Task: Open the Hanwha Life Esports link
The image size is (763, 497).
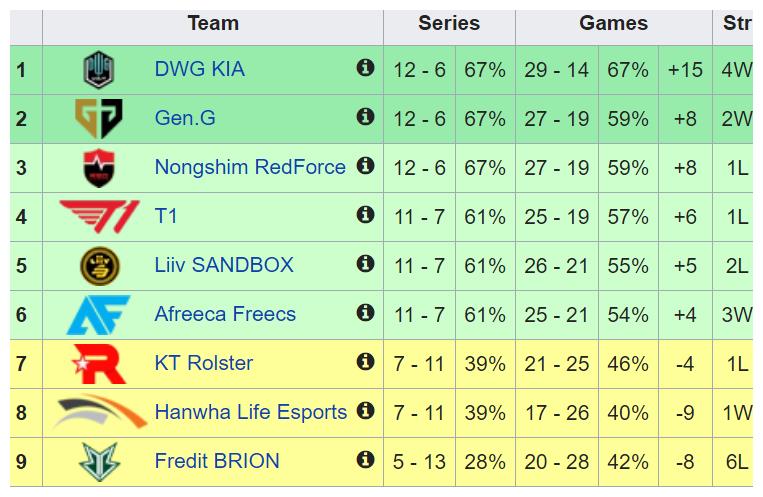Action: (251, 412)
